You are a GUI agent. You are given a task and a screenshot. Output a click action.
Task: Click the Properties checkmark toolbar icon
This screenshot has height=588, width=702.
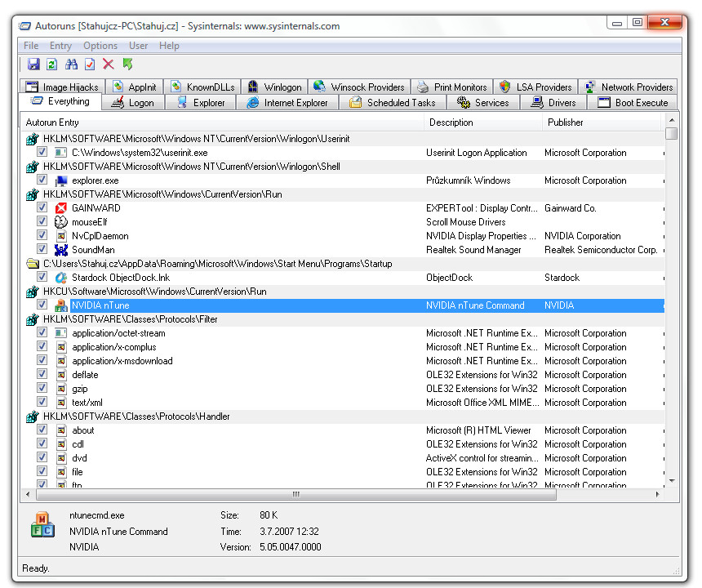(x=90, y=64)
